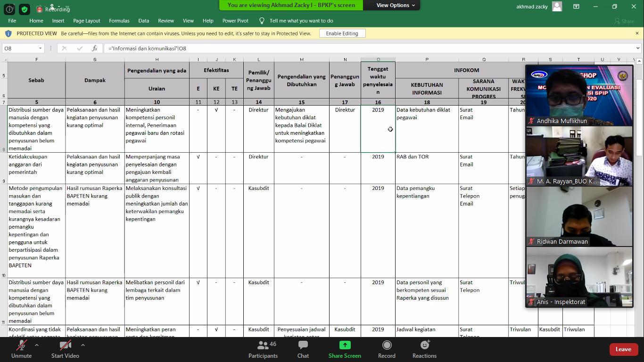Open the Reactions menu
644x362 pixels.
(424, 349)
